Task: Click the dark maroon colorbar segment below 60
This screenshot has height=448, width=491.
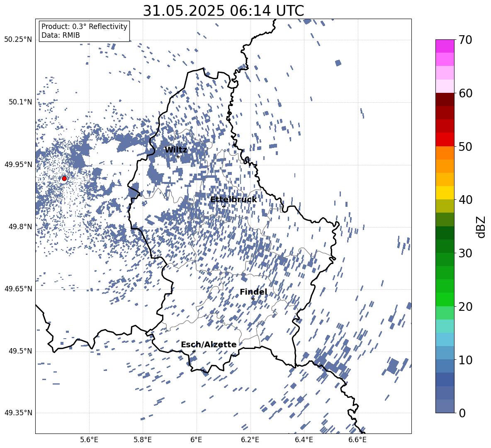Action: click(x=445, y=99)
